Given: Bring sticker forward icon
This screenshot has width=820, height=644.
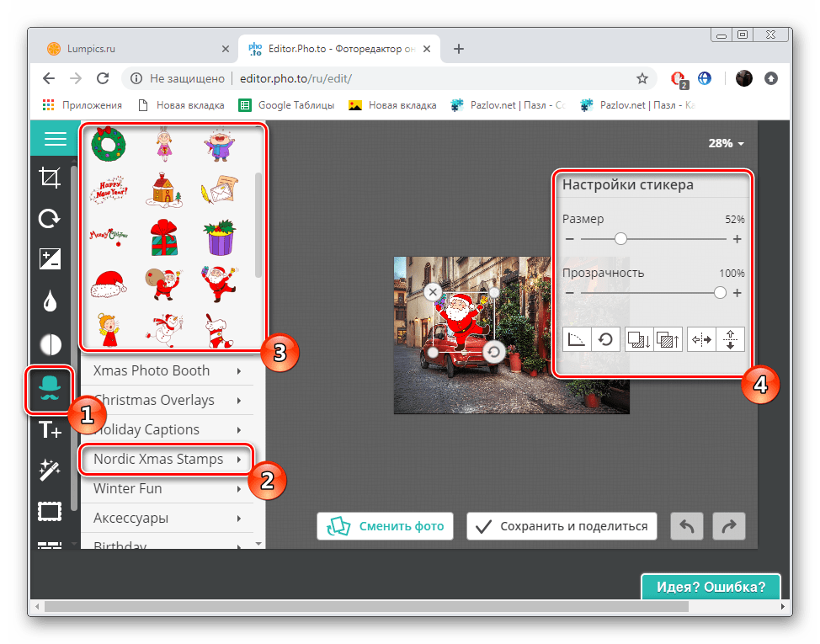Looking at the screenshot, I should pyautogui.click(x=668, y=339).
